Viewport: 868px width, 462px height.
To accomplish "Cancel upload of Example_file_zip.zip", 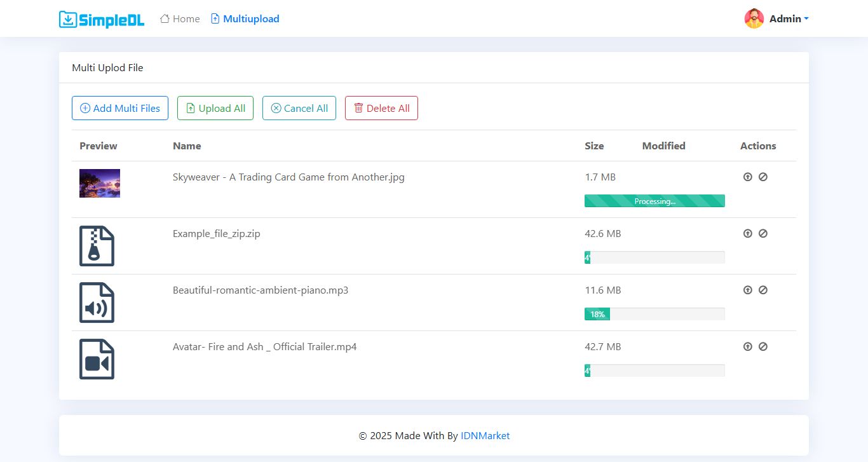I will point(763,234).
